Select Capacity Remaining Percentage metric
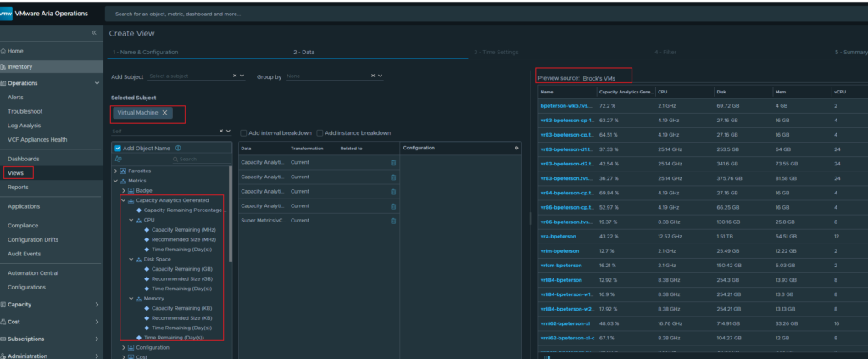 [x=183, y=210]
